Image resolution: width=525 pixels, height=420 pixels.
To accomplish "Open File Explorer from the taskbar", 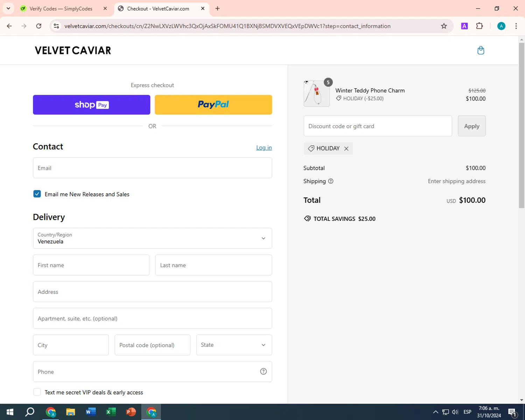I will coord(71,412).
